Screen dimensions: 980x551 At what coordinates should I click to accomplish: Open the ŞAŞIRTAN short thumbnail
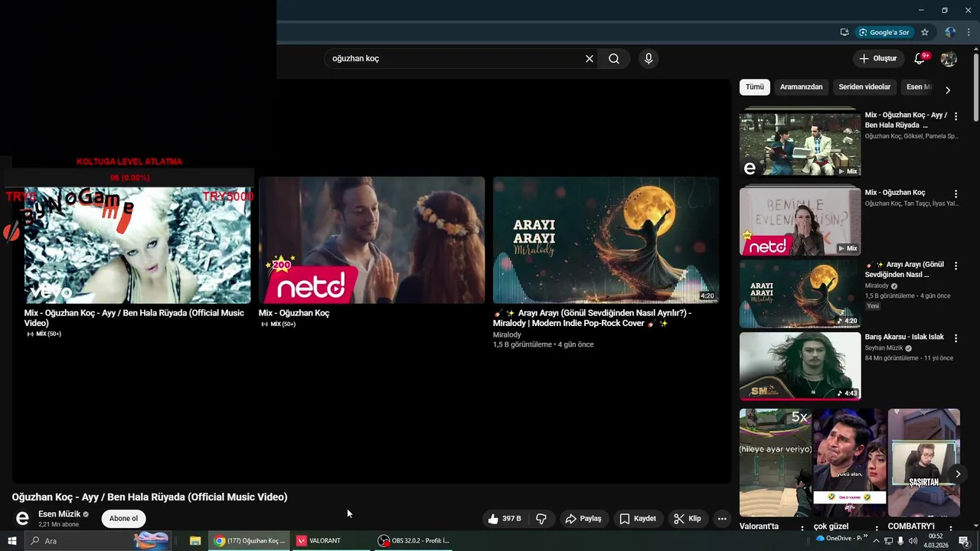(x=923, y=462)
